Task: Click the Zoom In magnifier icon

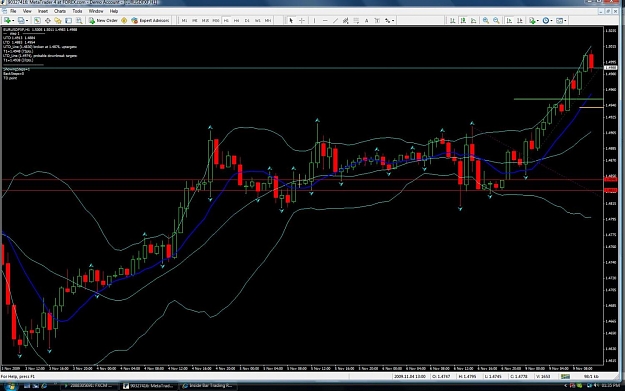Action: 486,20
